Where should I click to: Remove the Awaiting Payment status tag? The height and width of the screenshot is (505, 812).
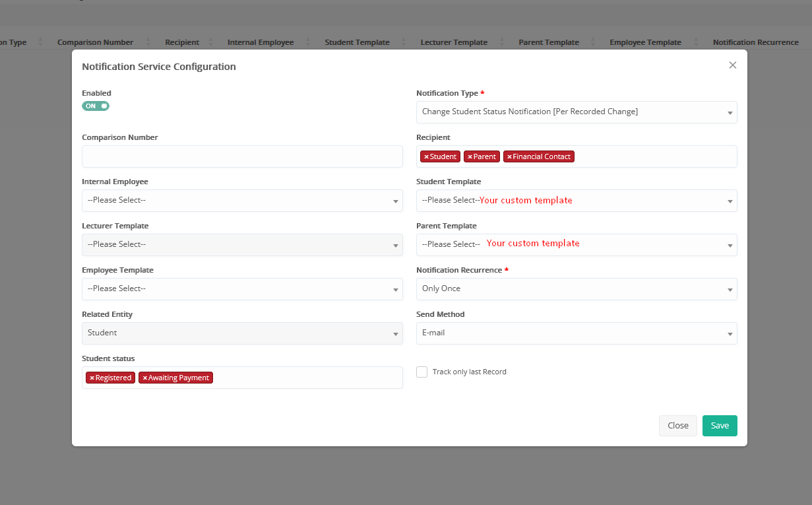pyautogui.click(x=144, y=378)
